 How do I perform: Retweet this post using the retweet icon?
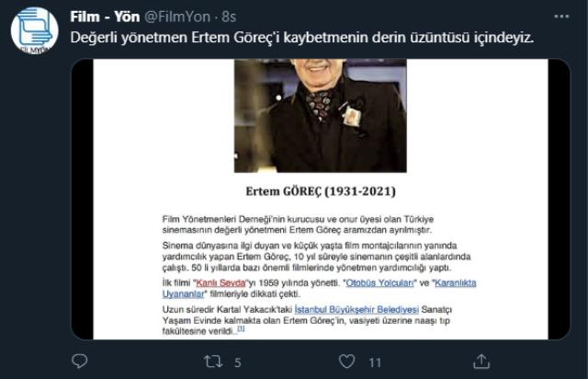tap(213, 362)
